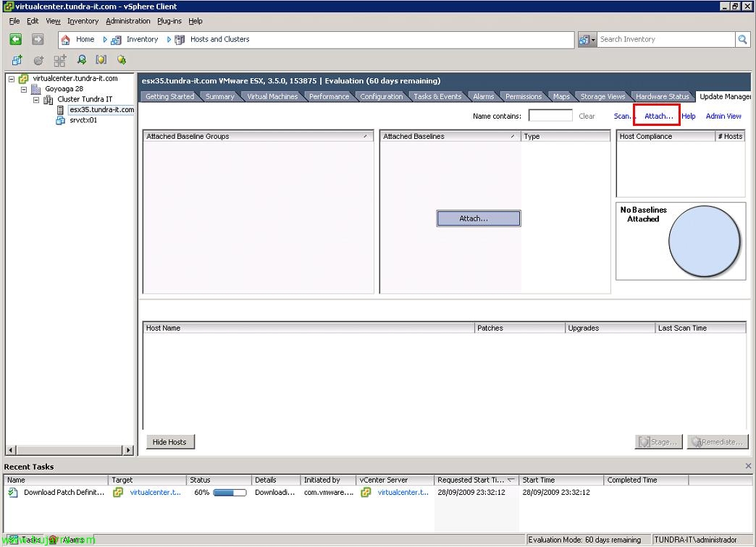Click the Inventory breadcrumb icon
Viewport: 756px width, 547px height.
point(116,40)
